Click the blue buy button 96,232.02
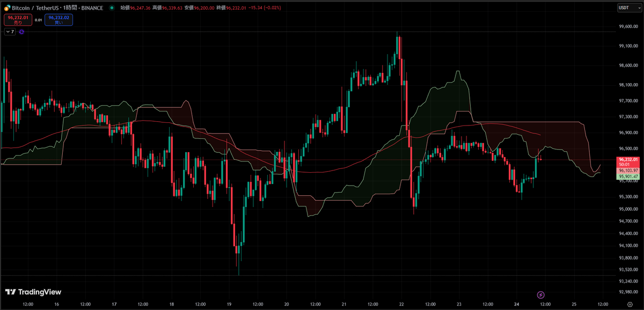 59,20
